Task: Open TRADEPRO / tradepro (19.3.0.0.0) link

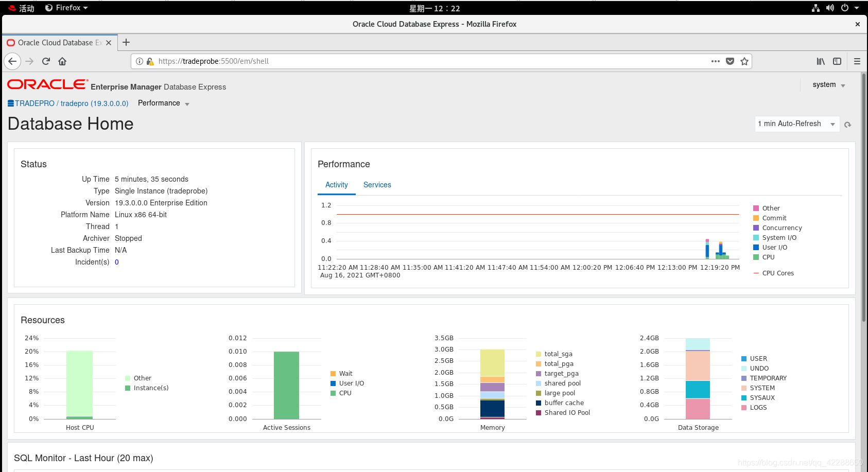Action: [x=72, y=103]
